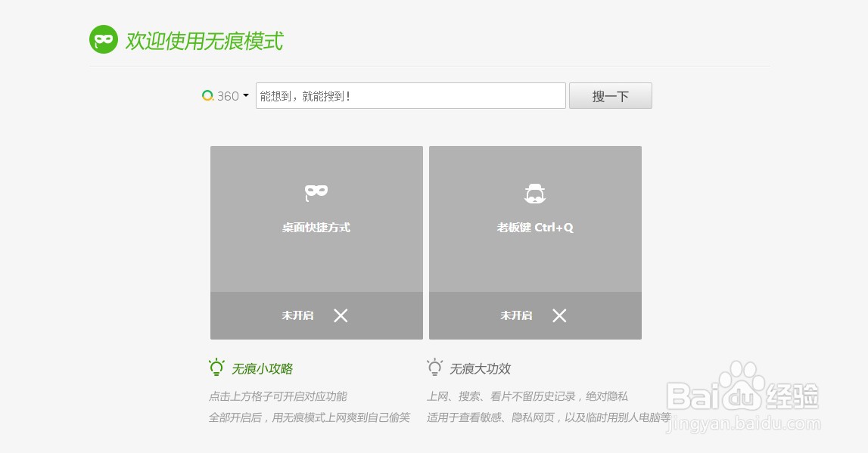Click the text 全部开启后，用无痕模式上网爽到自己偷笑
Screen dimensions: 868x453
(x=310, y=417)
